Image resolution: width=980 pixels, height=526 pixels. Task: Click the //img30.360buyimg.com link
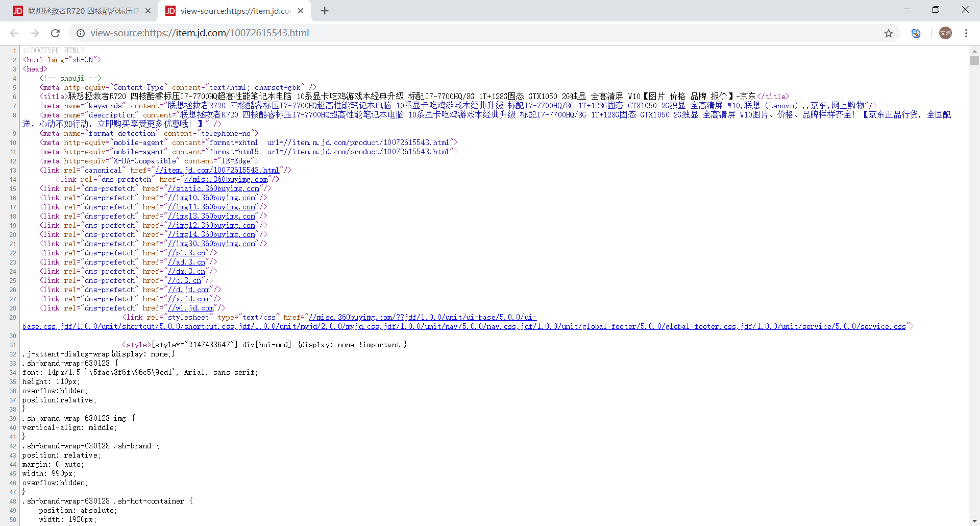point(211,244)
